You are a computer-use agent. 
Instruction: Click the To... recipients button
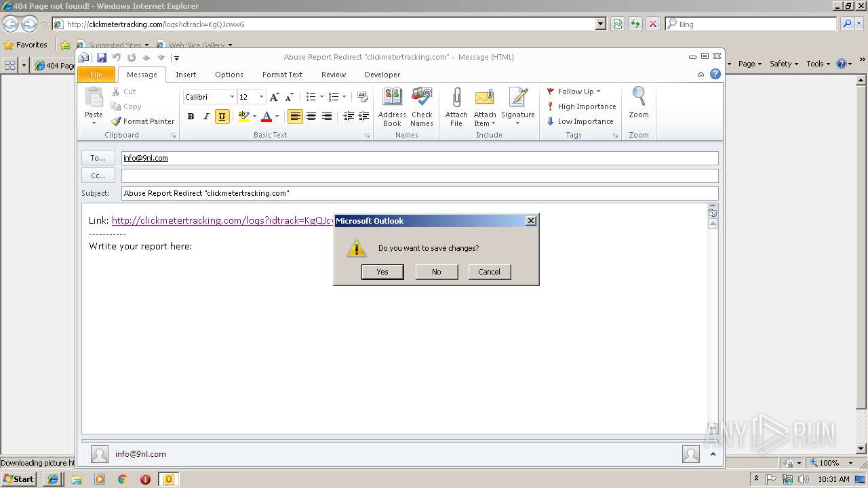click(x=98, y=158)
